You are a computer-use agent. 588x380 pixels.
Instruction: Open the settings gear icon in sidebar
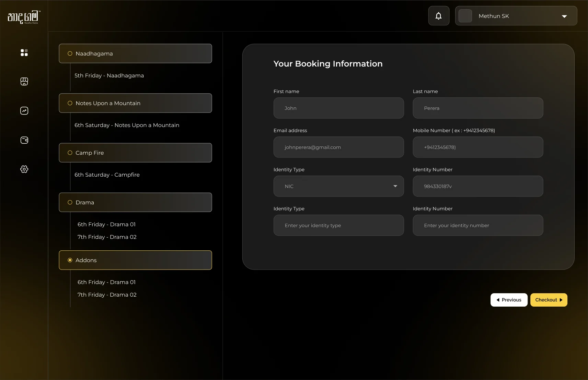pyautogui.click(x=24, y=169)
